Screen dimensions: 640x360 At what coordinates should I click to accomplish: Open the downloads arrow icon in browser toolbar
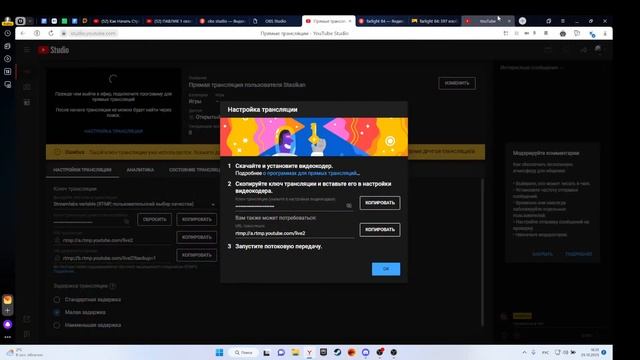605,33
